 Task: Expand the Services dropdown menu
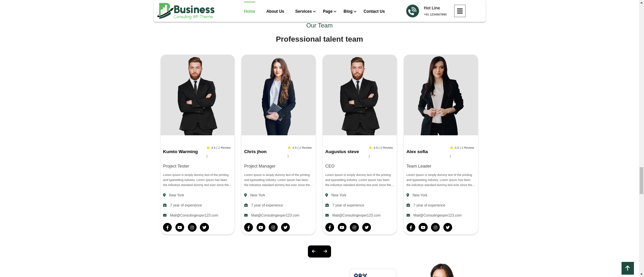coord(305,11)
